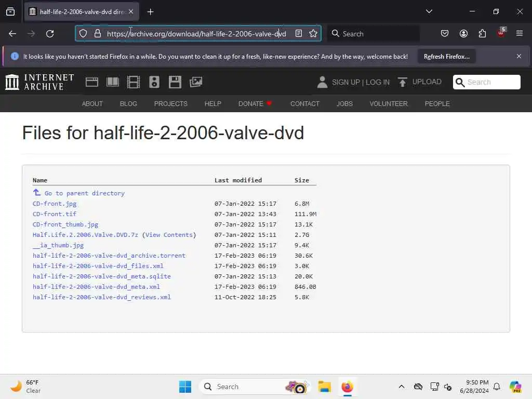This screenshot has height=399, width=532.
Task: Open half-life-2-2006-valve-dvd_archive.torrent link
Action: [109, 256]
